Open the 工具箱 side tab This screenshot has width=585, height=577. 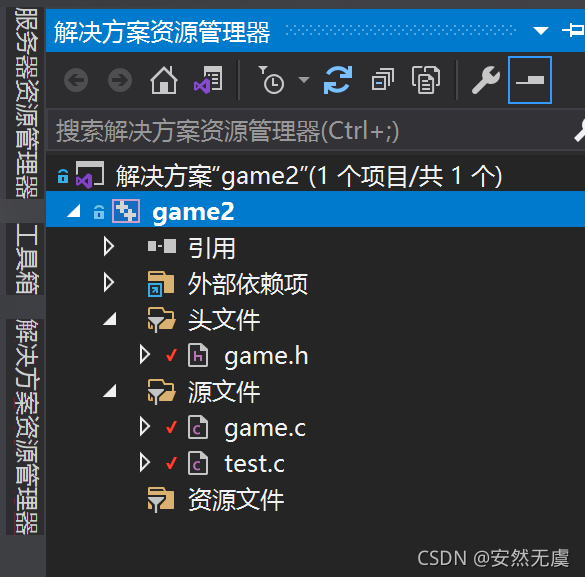25,259
